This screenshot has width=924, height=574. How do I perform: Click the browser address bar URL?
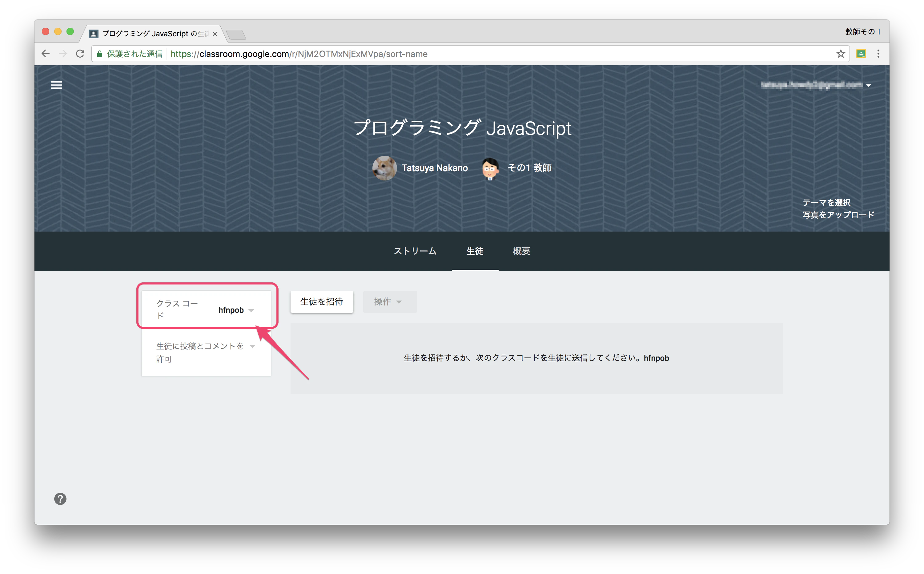coord(299,54)
